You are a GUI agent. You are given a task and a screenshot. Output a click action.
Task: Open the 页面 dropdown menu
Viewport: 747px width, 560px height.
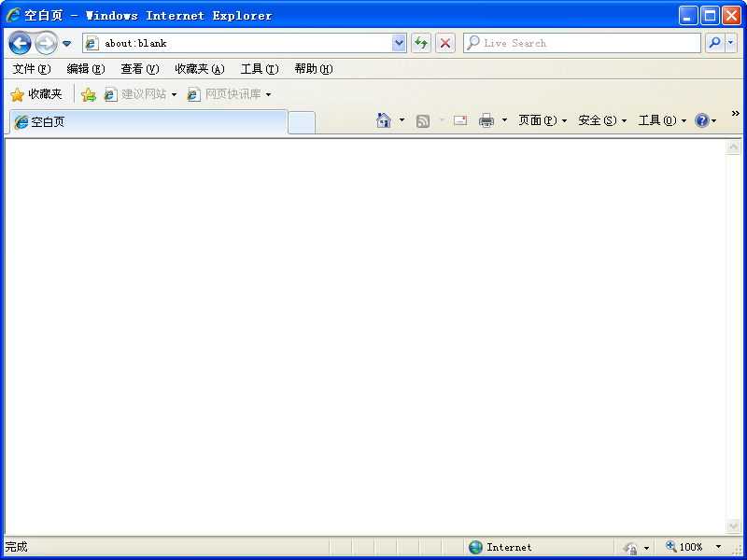(540, 119)
